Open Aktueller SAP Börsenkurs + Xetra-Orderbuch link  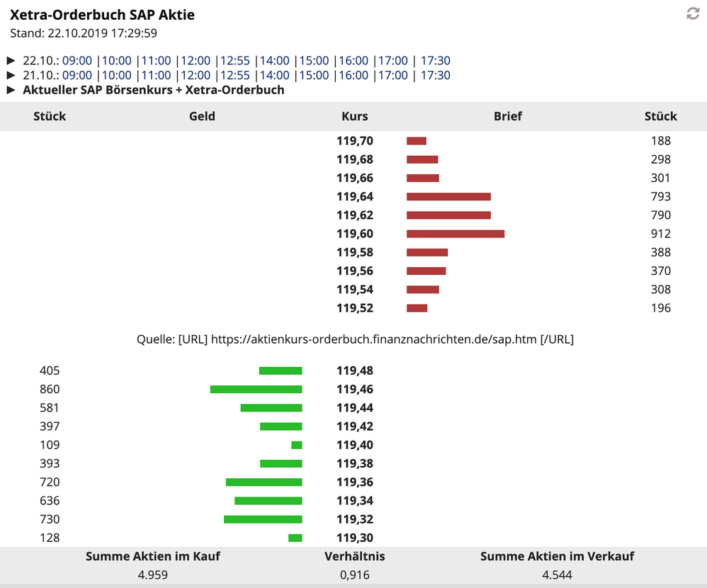154,90
